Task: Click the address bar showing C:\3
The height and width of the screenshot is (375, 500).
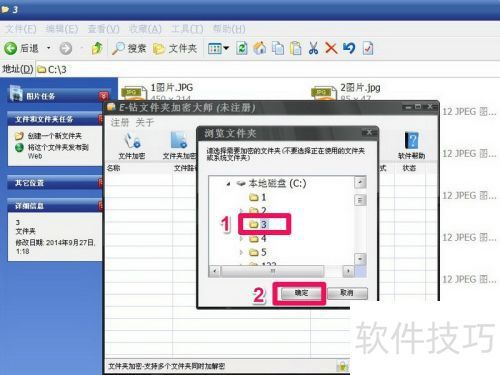Action: 267,69
